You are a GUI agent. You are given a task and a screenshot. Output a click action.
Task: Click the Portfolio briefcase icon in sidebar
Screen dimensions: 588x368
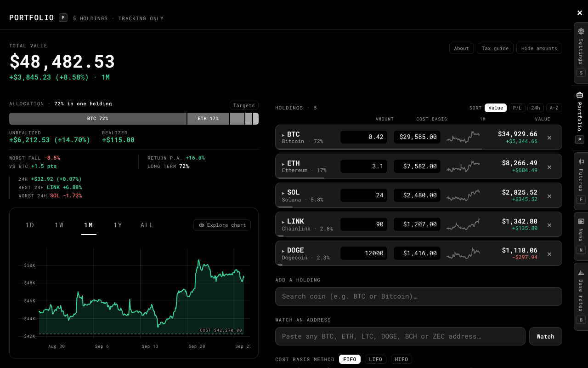(x=580, y=95)
